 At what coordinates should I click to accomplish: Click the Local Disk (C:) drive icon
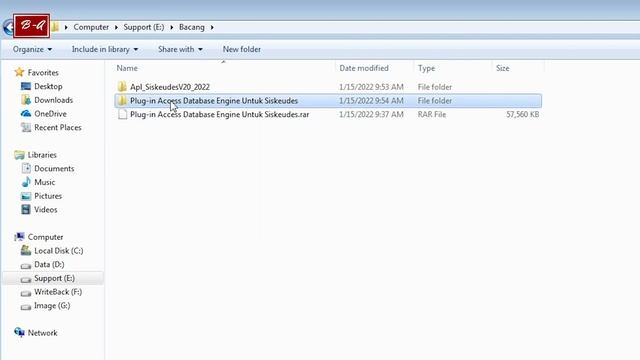[26, 250]
